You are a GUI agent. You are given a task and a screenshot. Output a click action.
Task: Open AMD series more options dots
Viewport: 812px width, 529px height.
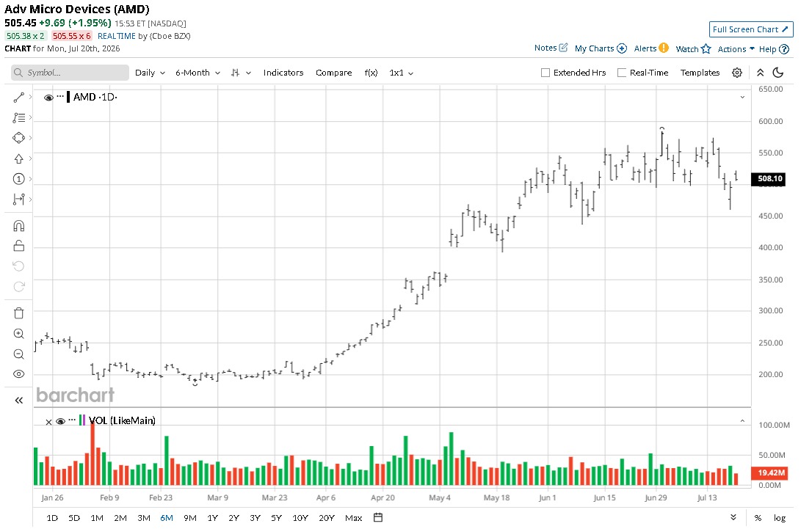tap(61, 96)
